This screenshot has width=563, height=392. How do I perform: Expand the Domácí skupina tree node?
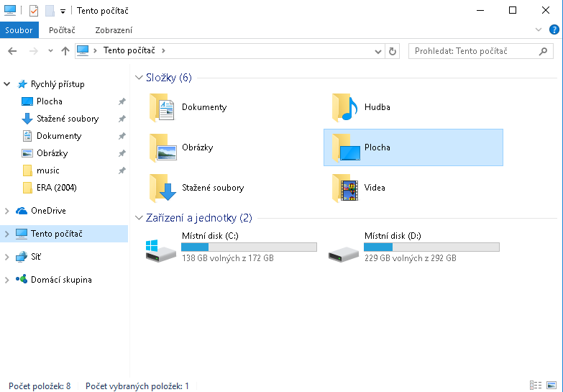[x=6, y=280]
